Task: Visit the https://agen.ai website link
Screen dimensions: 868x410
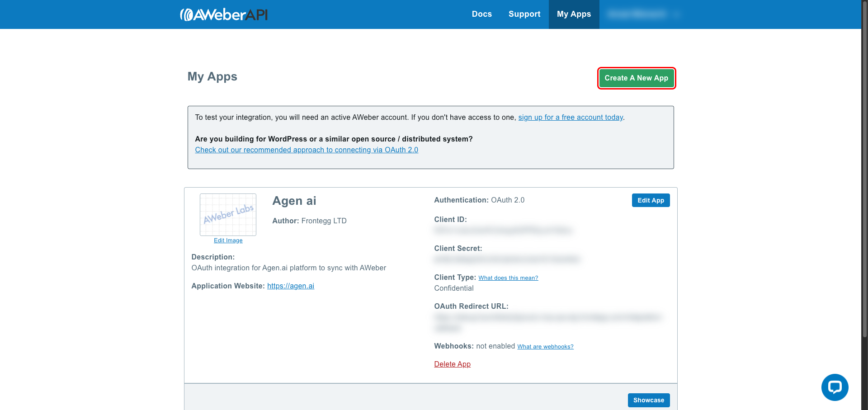Action: (x=291, y=286)
